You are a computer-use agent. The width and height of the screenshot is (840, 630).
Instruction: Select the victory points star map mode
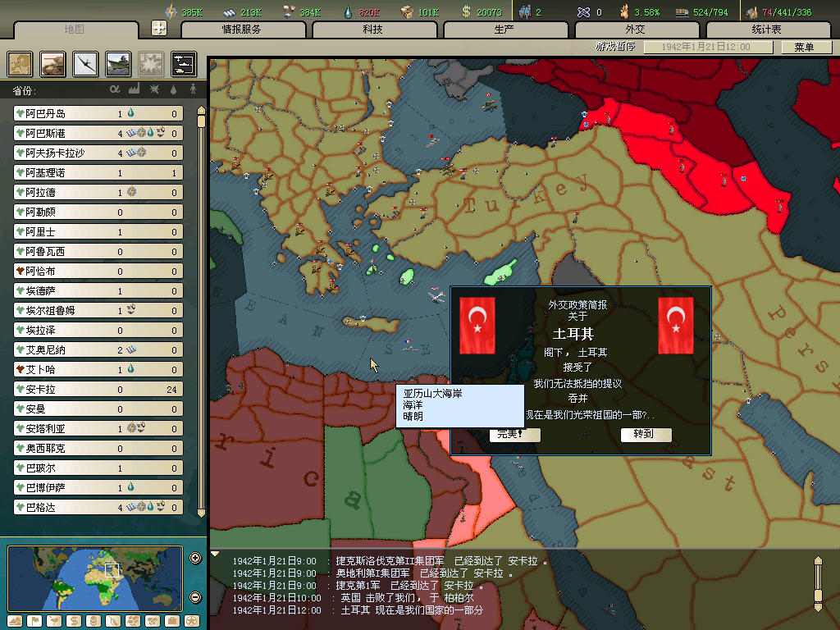click(192, 621)
